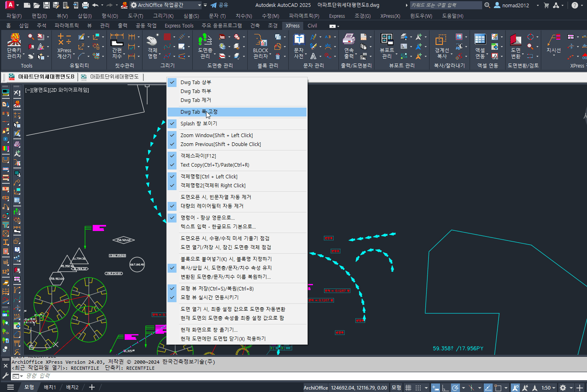
Task: Add a new layout with the plus button
Action: point(92,387)
